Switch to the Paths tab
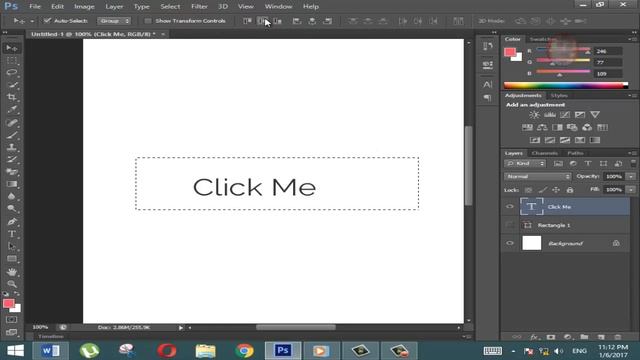The width and height of the screenshot is (640, 360). (575, 153)
